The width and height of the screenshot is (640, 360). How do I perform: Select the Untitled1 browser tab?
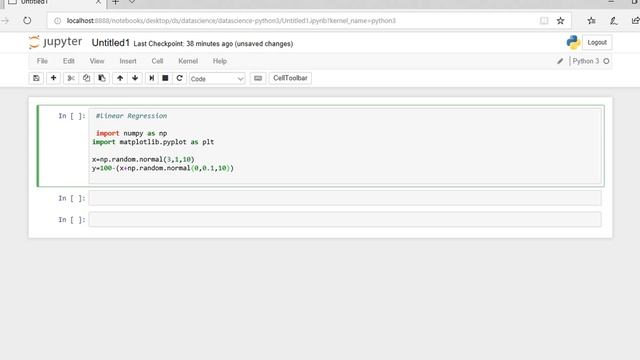coord(53,2)
